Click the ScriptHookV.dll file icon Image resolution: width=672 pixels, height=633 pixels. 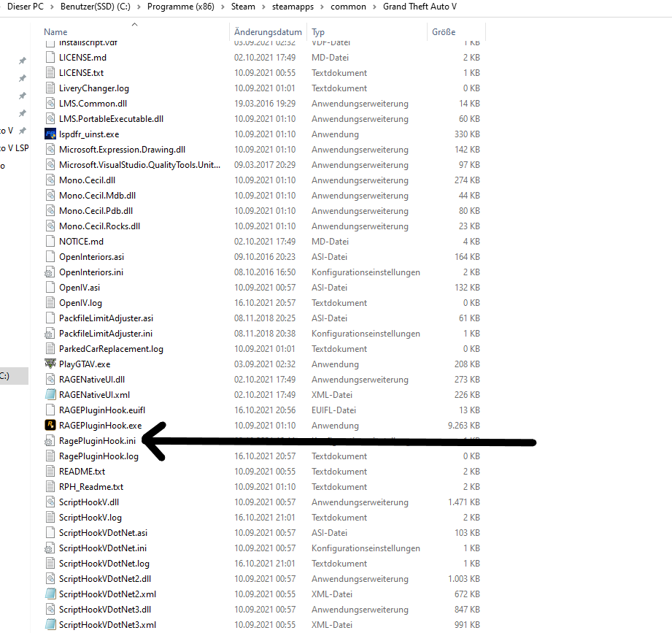pos(50,502)
